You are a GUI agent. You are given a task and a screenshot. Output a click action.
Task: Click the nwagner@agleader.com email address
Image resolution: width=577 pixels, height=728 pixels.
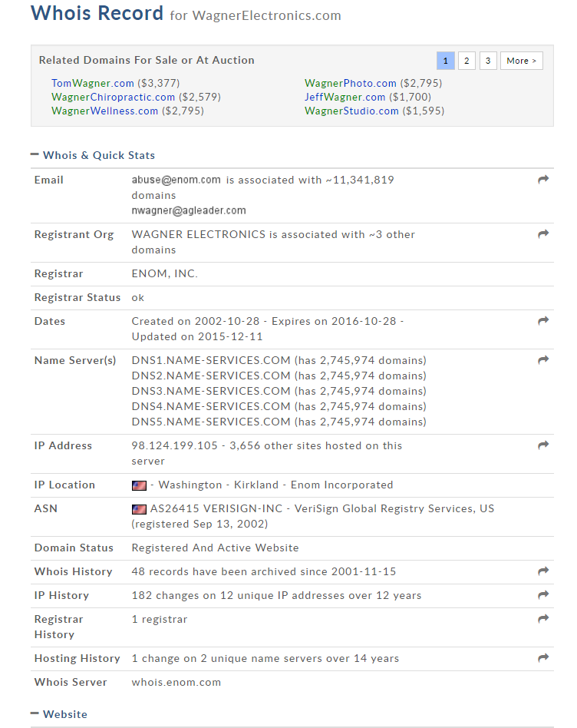coord(189,210)
